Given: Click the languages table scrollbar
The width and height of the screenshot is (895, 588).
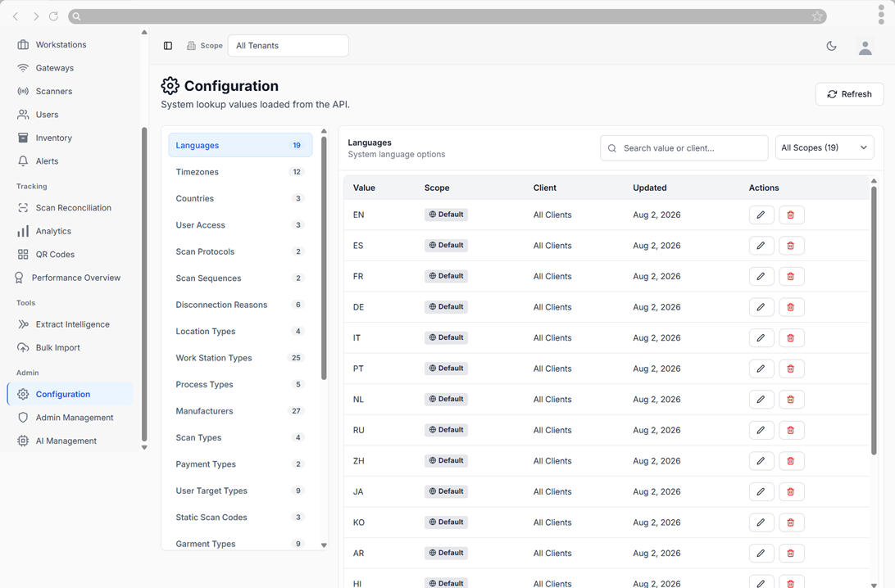Looking at the screenshot, I should pyautogui.click(x=874, y=320).
